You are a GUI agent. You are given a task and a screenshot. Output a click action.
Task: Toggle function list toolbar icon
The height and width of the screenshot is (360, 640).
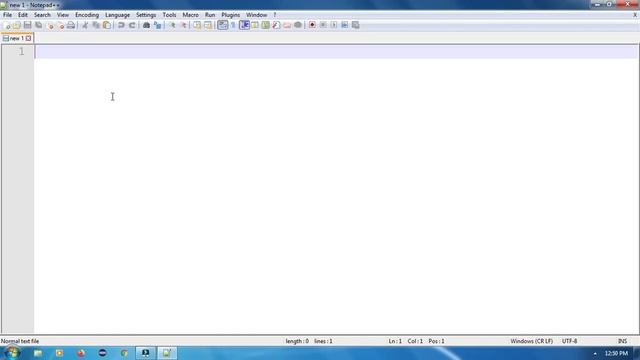pyautogui.click(x=276, y=25)
